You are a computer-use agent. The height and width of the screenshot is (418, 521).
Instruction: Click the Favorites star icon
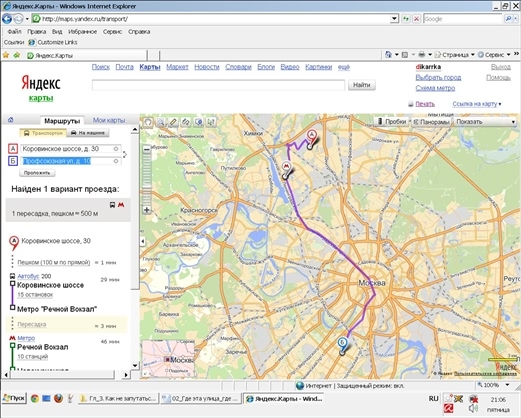6,55
